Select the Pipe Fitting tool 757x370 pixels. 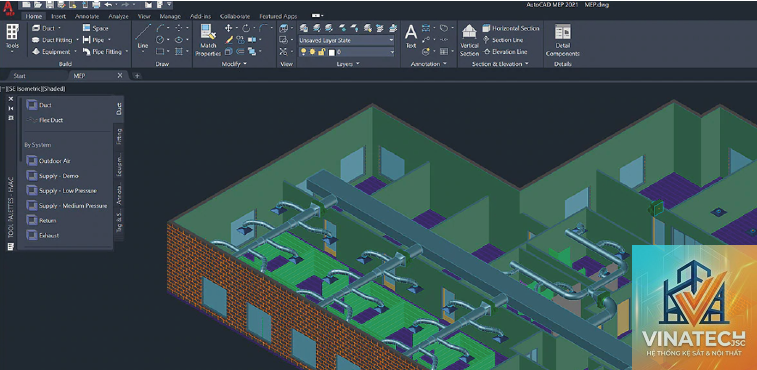pyautogui.click(x=102, y=52)
